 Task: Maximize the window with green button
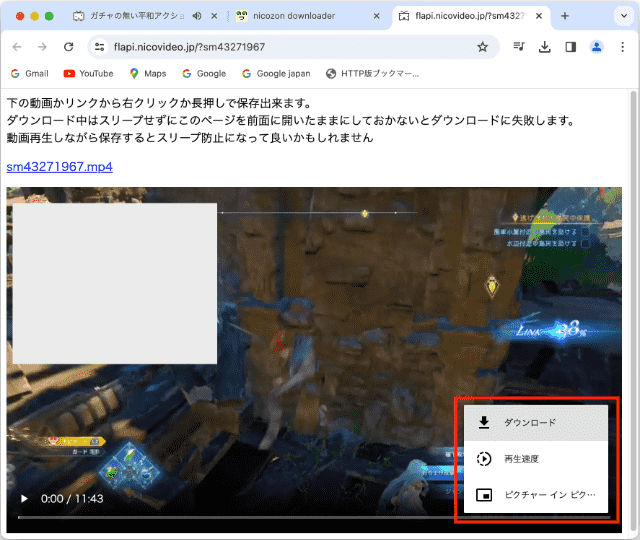(x=49, y=16)
